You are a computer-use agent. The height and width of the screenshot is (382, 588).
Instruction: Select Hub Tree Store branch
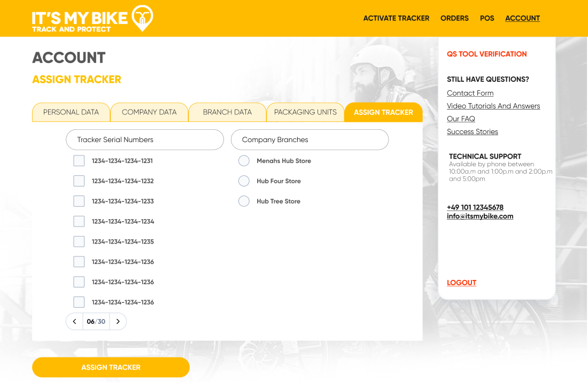tap(244, 201)
